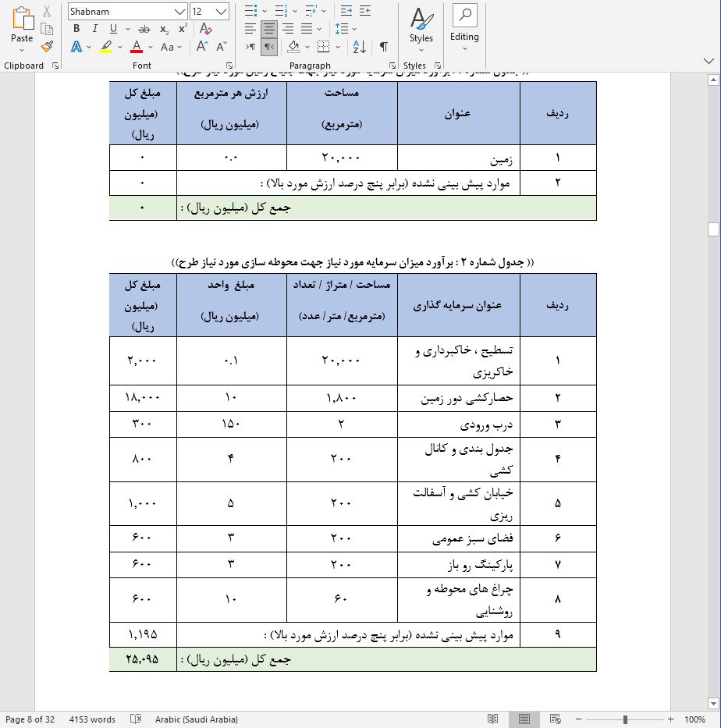Open Borders dropdown arrow
Image resolution: width=721 pixels, height=728 pixels.
[338, 47]
